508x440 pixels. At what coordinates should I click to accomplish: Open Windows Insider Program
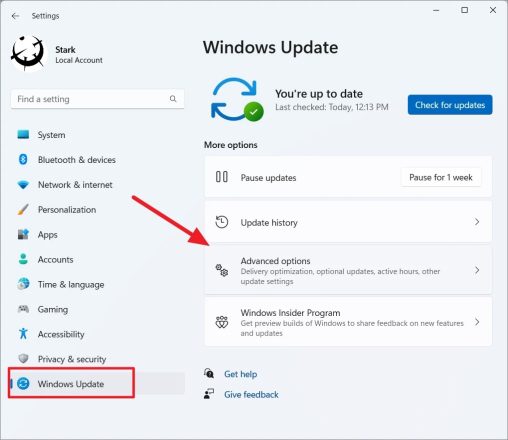point(348,322)
